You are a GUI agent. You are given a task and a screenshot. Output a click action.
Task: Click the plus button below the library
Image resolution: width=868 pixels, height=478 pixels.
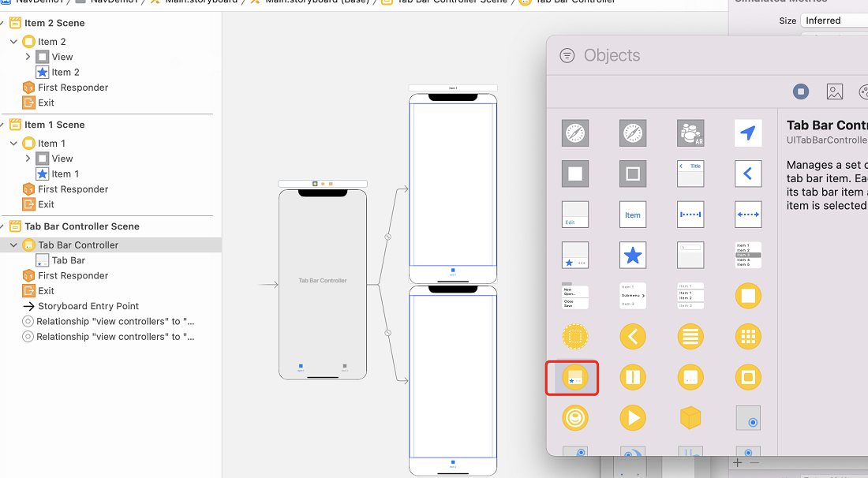coord(737,462)
